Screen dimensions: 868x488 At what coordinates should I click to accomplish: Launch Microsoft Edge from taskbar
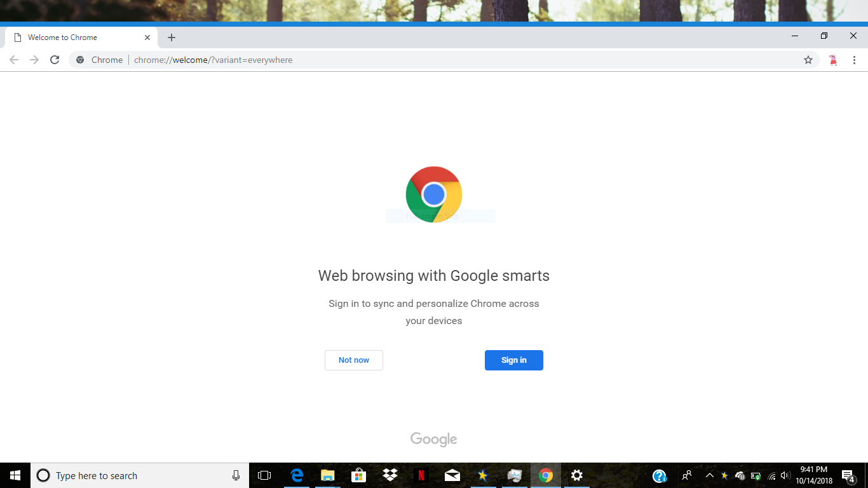[x=297, y=475]
